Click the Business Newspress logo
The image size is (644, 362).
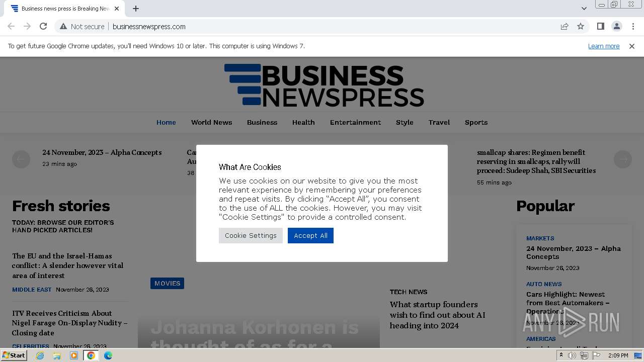[x=324, y=85]
